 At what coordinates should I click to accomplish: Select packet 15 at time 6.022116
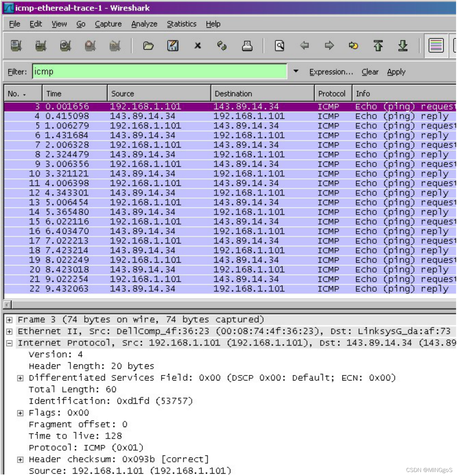[x=230, y=222]
